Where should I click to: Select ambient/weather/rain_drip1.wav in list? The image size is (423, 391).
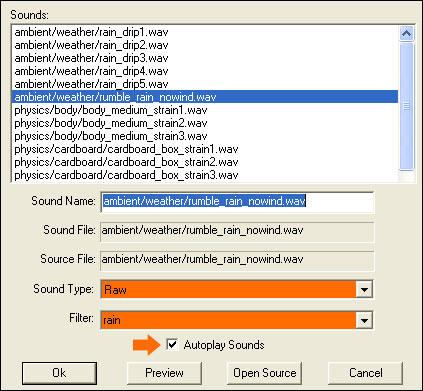(x=205, y=32)
